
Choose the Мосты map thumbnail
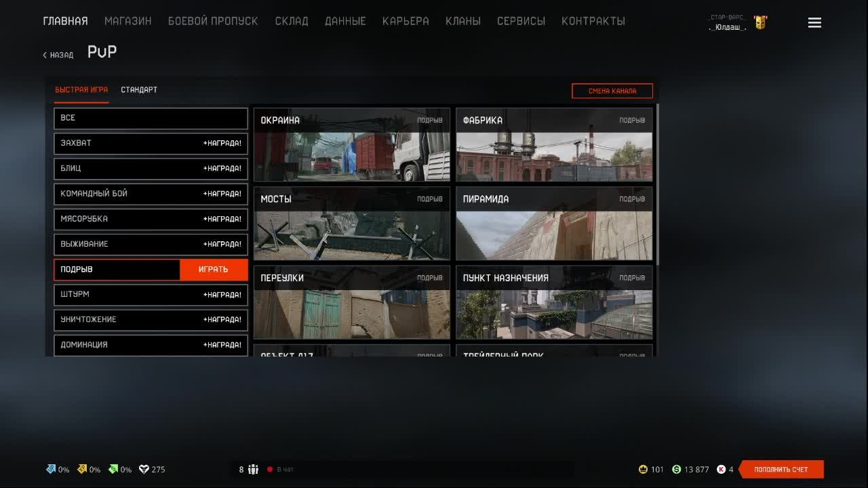(352, 224)
